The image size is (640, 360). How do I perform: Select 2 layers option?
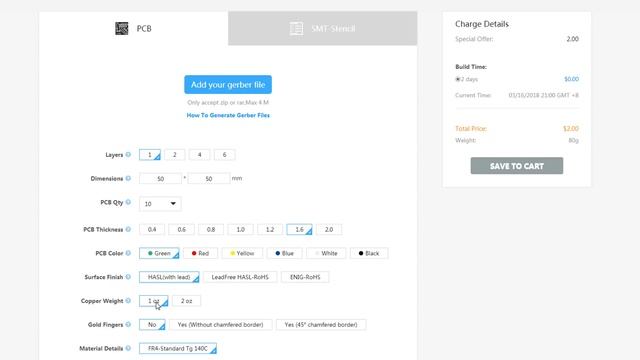click(x=175, y=155)
